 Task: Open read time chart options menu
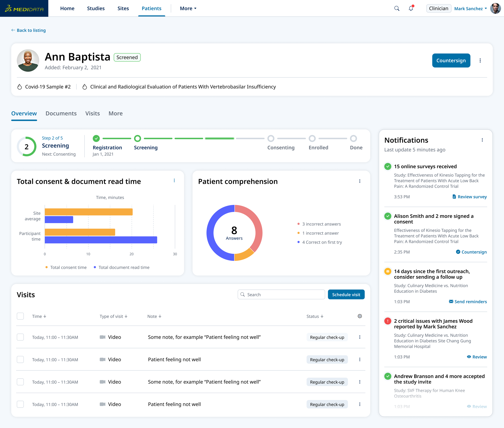pyautogui.click(x=174, y=180)
